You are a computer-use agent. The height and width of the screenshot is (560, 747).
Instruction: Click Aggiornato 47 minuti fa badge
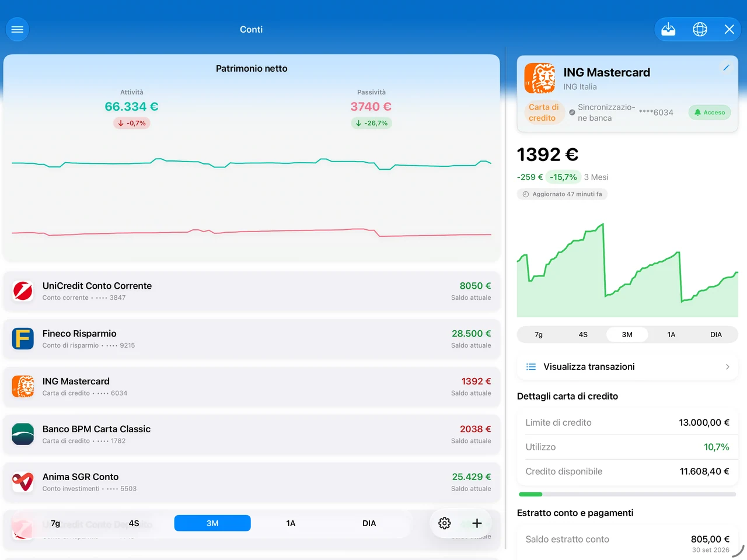[562, 194]
